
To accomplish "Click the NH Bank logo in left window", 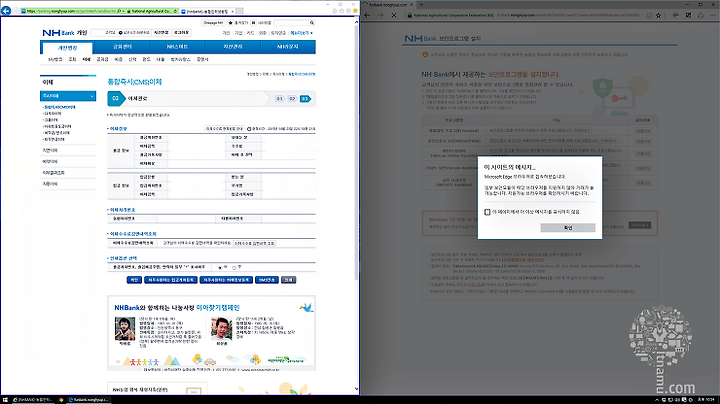I will pos(58,33).
